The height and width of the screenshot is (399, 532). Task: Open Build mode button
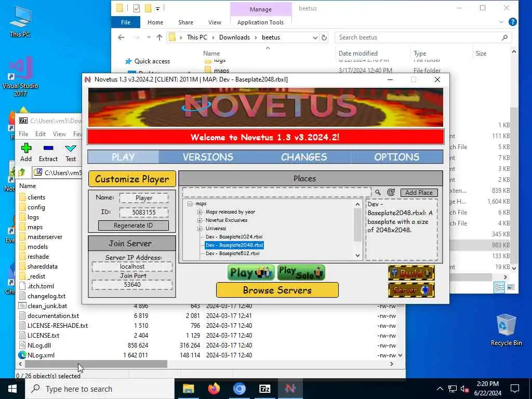411,272
